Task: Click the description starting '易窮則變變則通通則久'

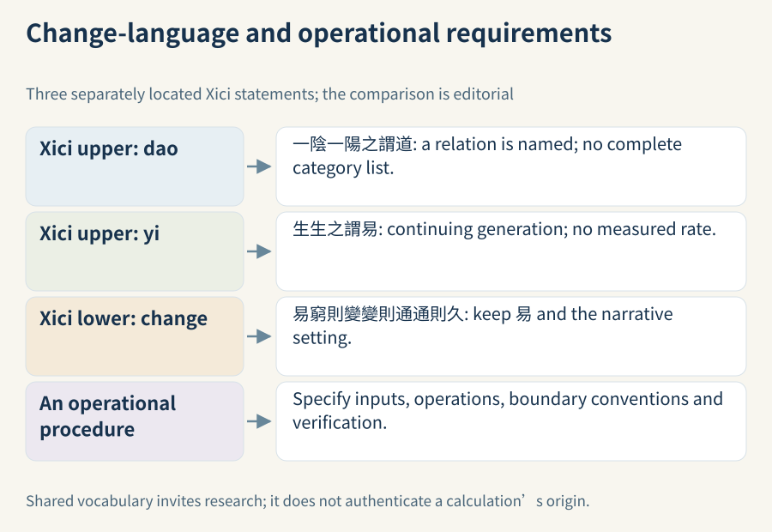Action: [x=511, y=336]
